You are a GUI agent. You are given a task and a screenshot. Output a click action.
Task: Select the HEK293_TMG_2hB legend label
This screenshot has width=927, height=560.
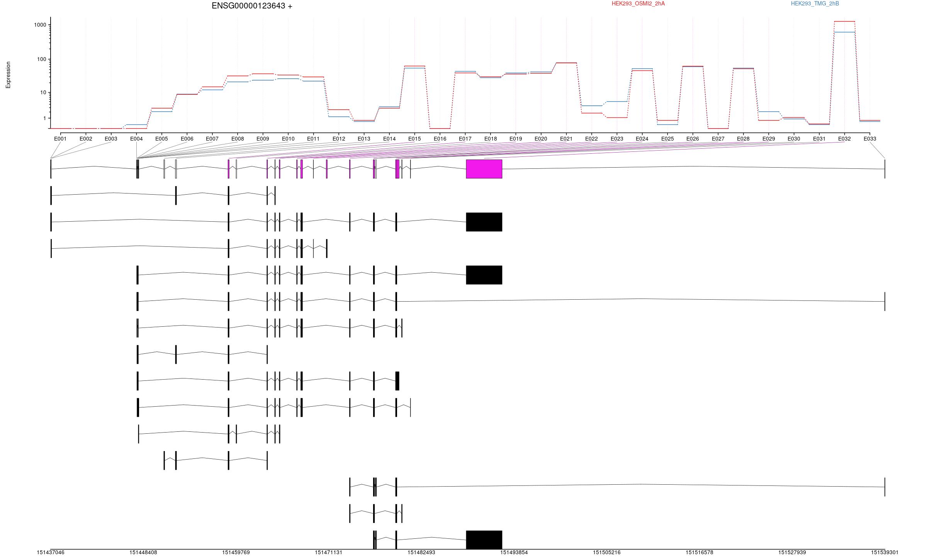pyautogui.click(x=815, y=3)
